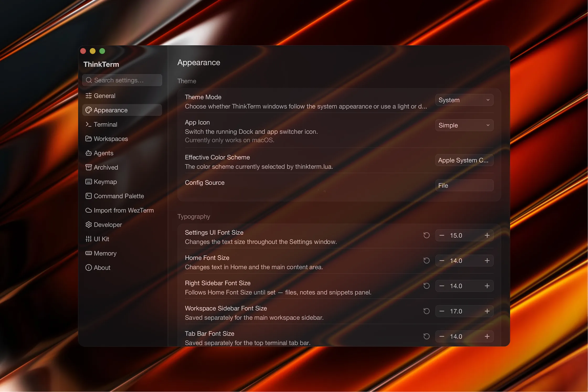The image size is (588, 392).
Task: Increase Workspace Sidebar Font Size
Action: point(487,311)
